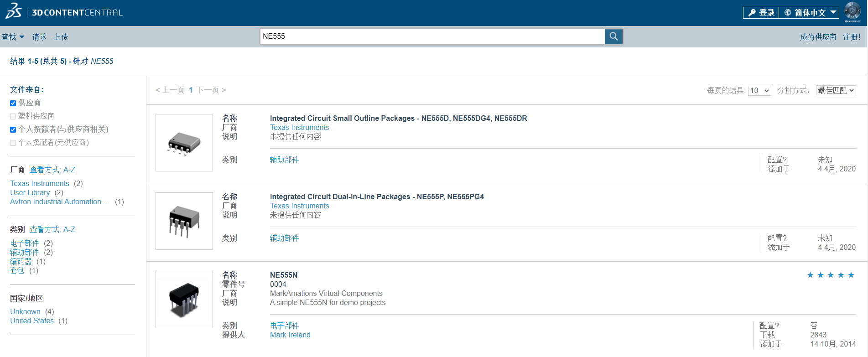Viewport: 868px width, 357px height.
Task: Toggle 个人撰献者(无供应商) checkbox
Action: pyautogui.click(x=13, y=143)
